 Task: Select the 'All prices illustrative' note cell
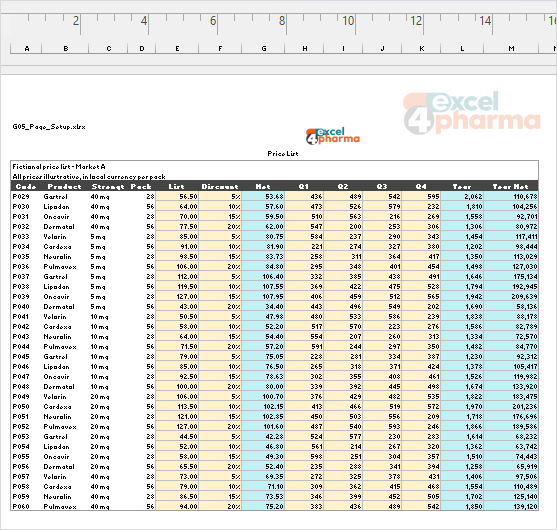pos(89,176)
